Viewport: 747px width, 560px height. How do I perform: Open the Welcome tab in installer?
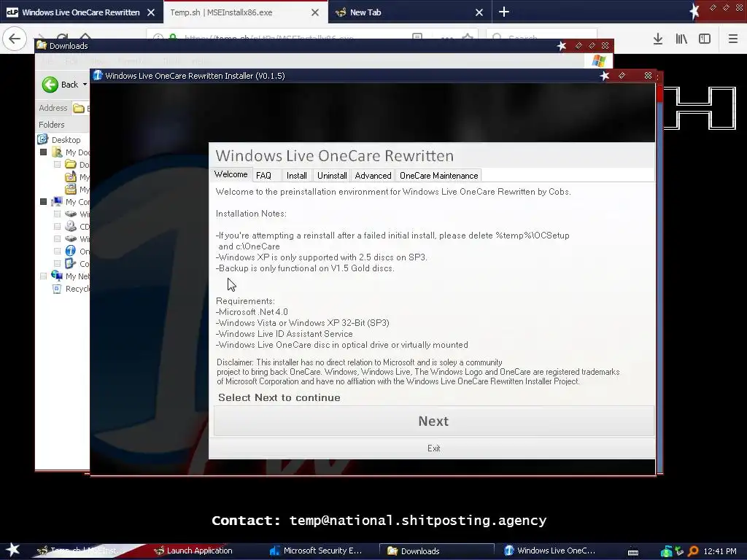coord(231,174)
